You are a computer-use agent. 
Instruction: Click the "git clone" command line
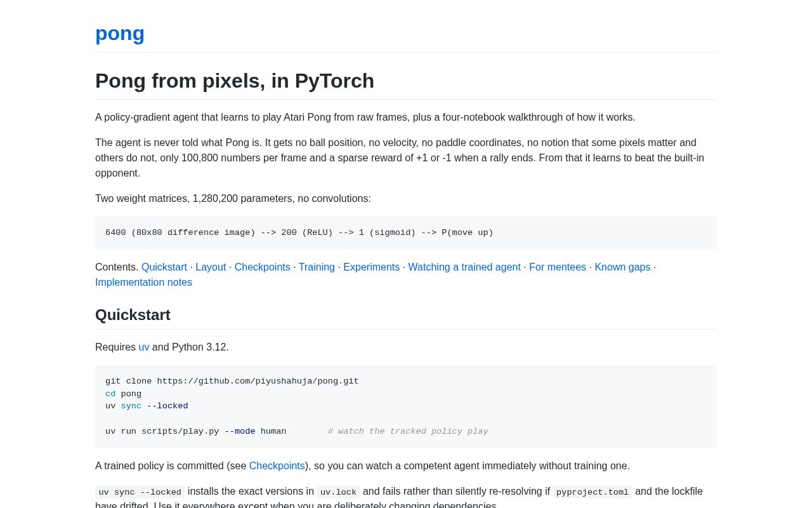[232, 382]
